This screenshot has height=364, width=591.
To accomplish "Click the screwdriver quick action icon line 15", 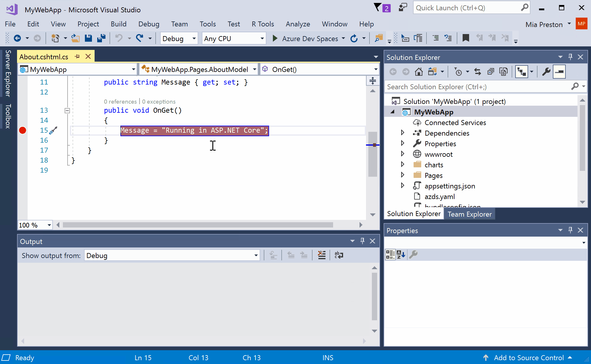I will (x=53, y=130).
